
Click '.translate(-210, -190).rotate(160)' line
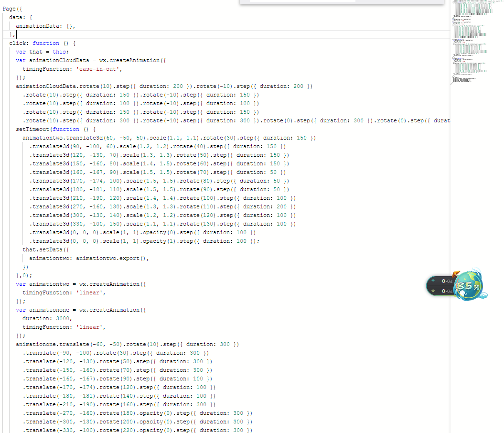click(119, 405)
